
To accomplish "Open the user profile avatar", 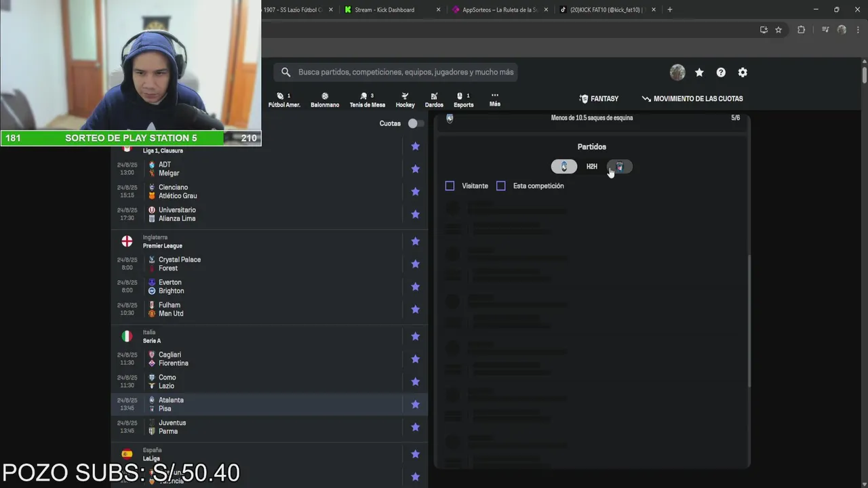I will tap(677, 73).
